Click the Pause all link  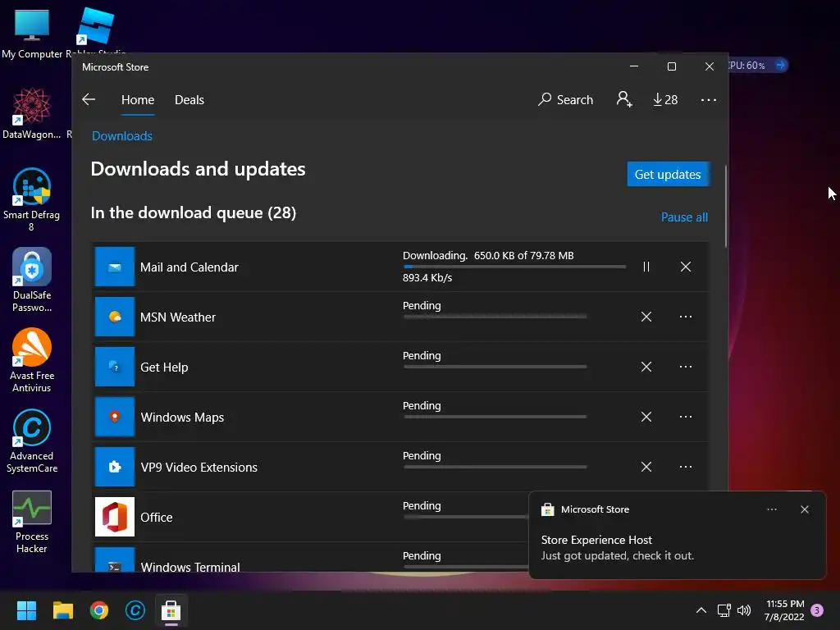point(684,217)
